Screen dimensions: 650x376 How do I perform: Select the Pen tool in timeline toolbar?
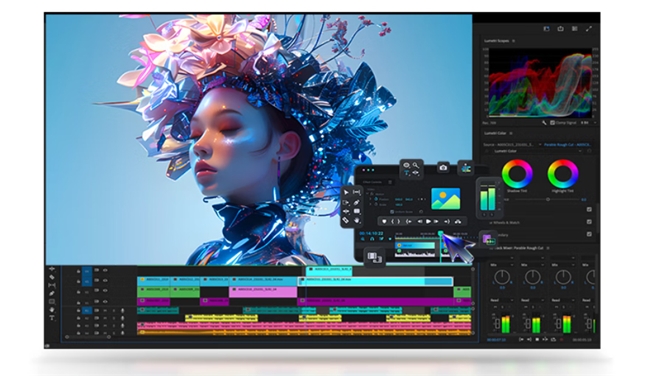(x=52, y=294)
